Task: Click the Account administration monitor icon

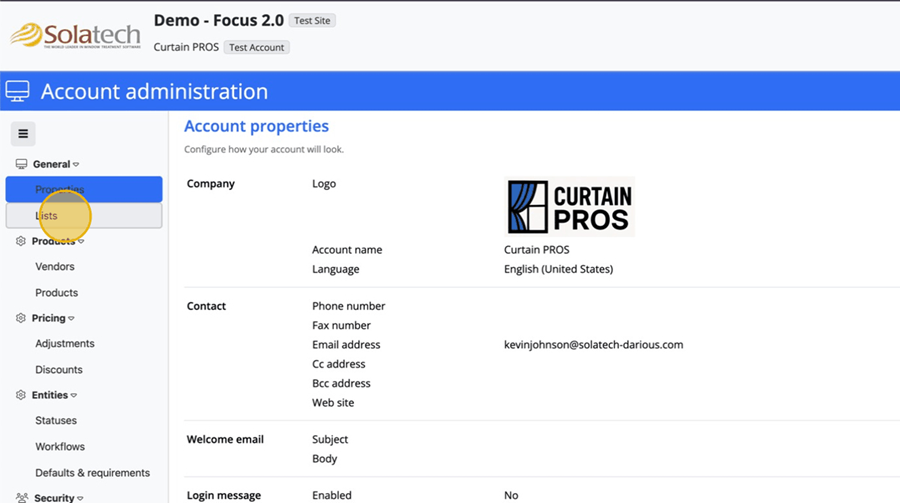Action: click(17, 91)
